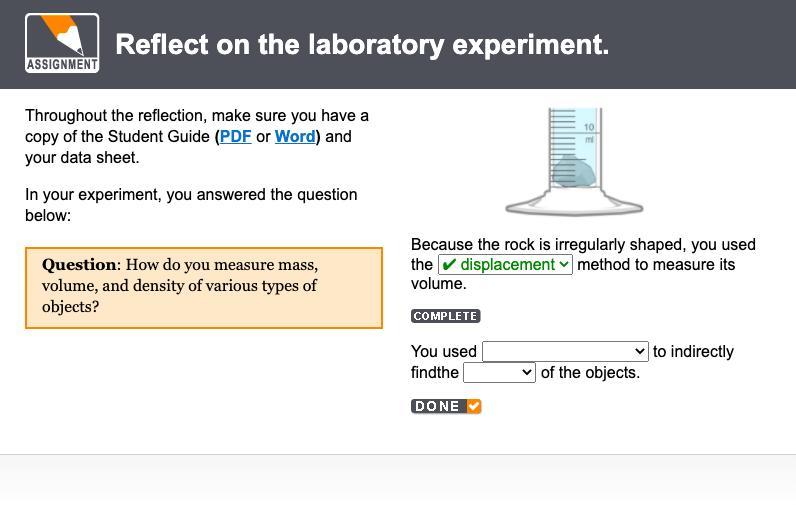Viewport: 796px width, 505px height.
Task: Click the ASSIGNMENT label under the icon
Action: pos(62,65)
